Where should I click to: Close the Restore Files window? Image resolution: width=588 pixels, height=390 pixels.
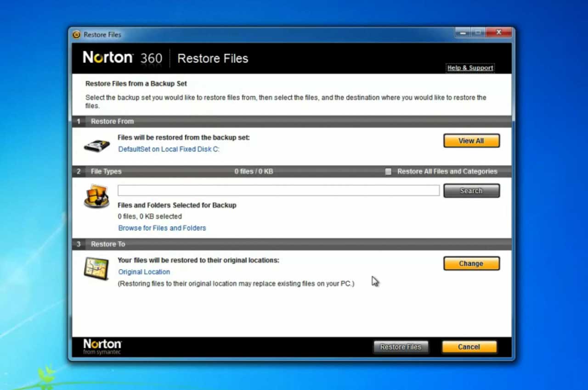tap(498, 33)
